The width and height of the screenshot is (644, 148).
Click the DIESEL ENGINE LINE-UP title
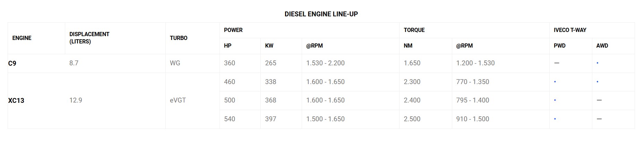point(321,14)
